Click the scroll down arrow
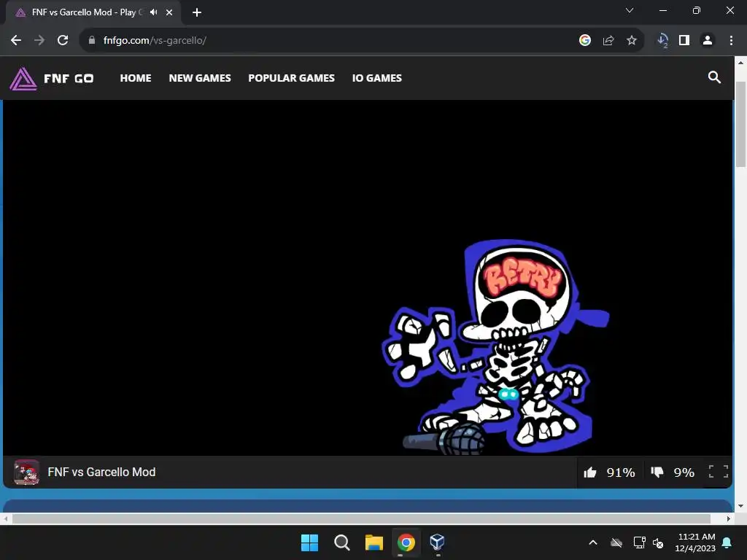The height and width of the screenshot is (560, 747). click(740, 506)
